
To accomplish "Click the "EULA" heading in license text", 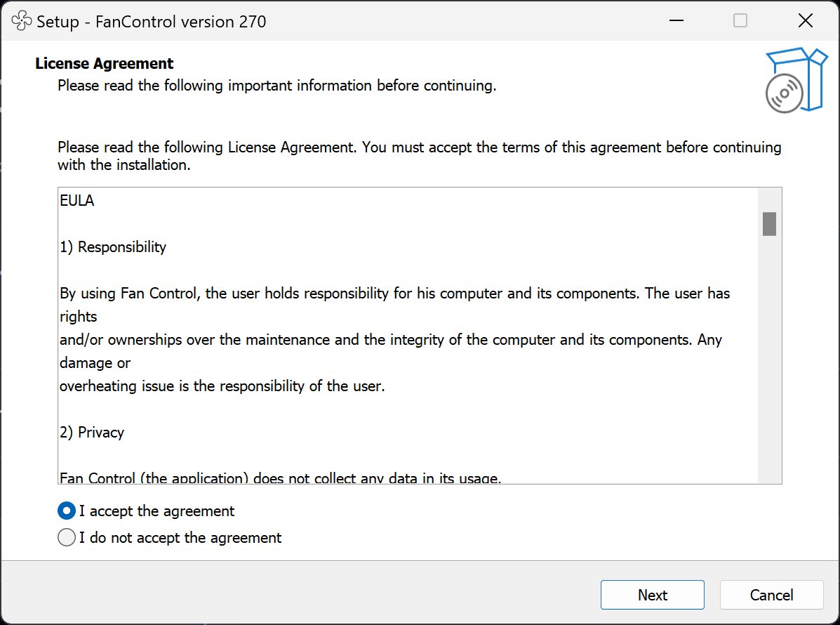I will [77, 200].
